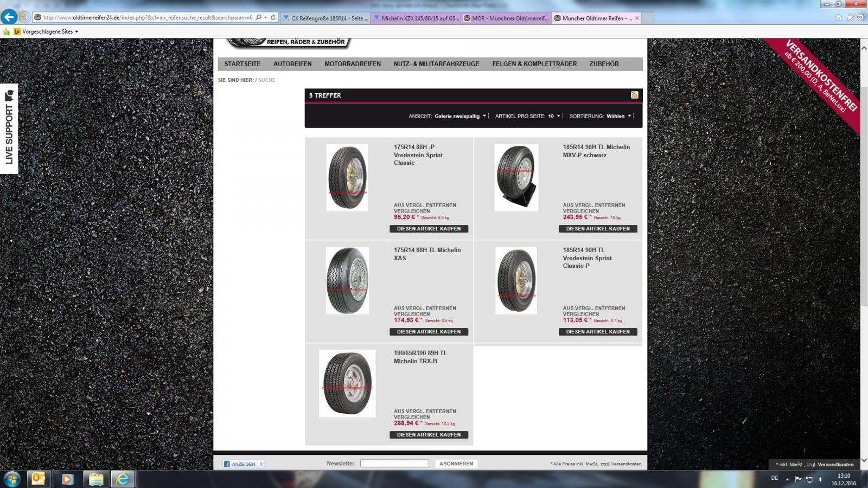Open the AUTOREIFEN menu item
The height and width of the screenshot is (488, 868).
pyautogui.click(x=292, y=64)
